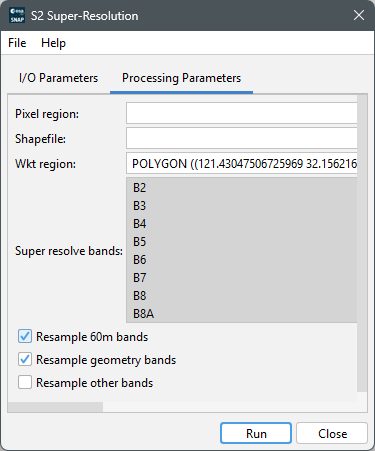Click the Shapefile text field
Image resolution: width=375 pixels, height=451 pixels.
(241, 138)
